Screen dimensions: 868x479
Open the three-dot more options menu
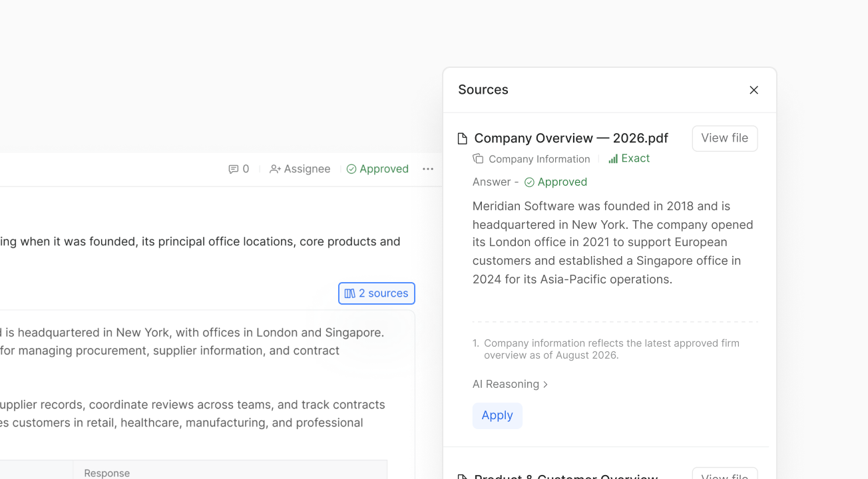click(428, 169)
